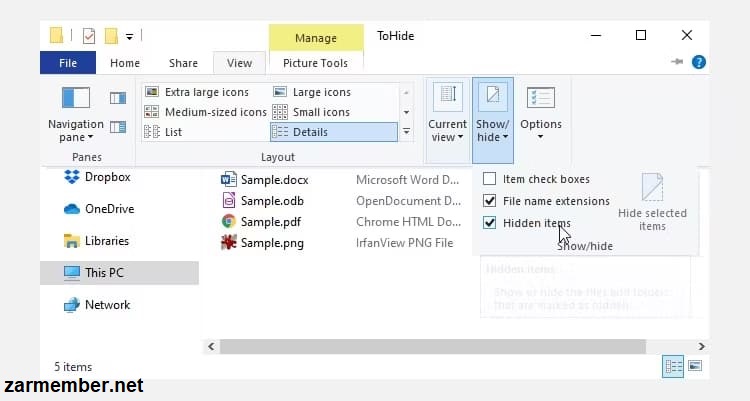Click the Help question mark icon

(x=699, y=62)
